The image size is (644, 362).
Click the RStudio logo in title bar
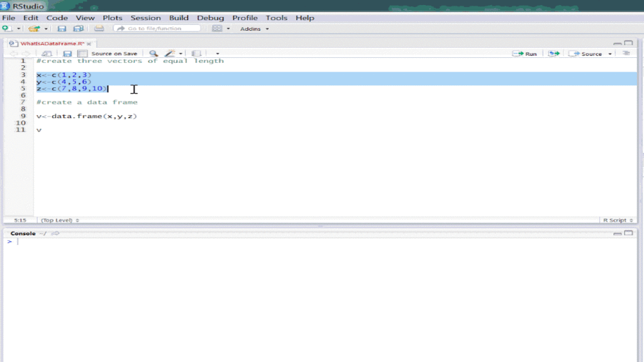[x=5, y=6]
